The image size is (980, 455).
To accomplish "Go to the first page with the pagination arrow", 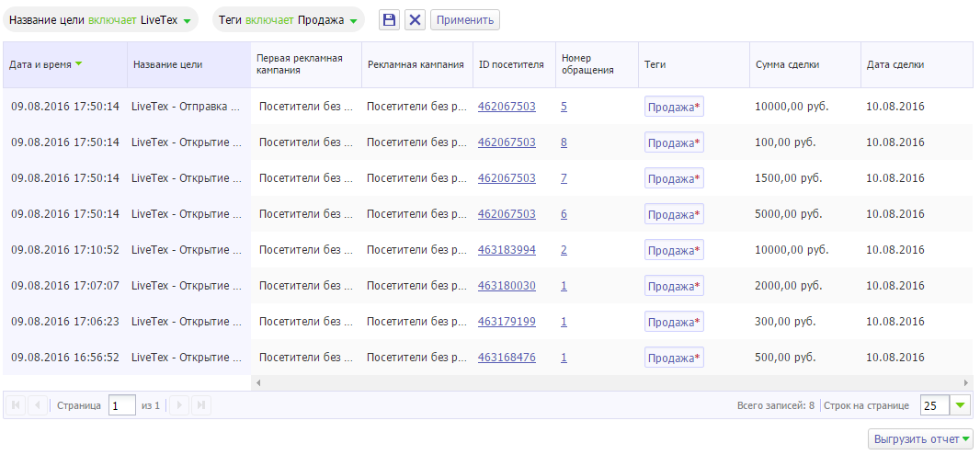I will coord(16,405).
